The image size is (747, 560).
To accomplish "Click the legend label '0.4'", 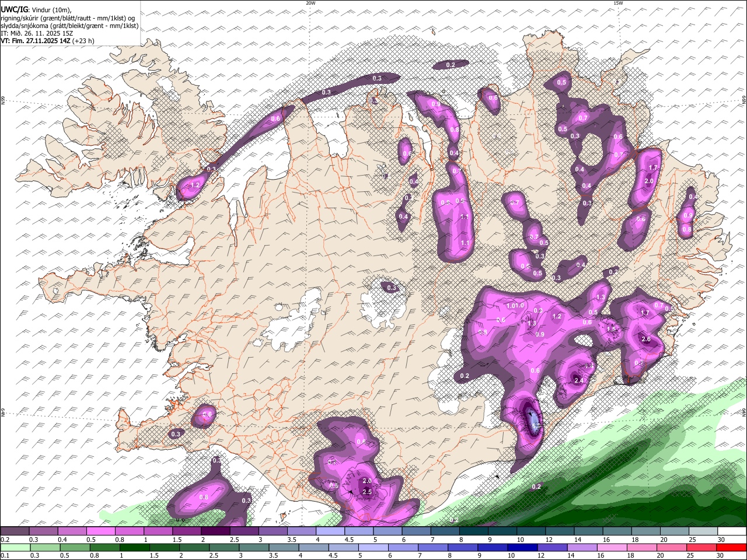I will coord(62,540).
